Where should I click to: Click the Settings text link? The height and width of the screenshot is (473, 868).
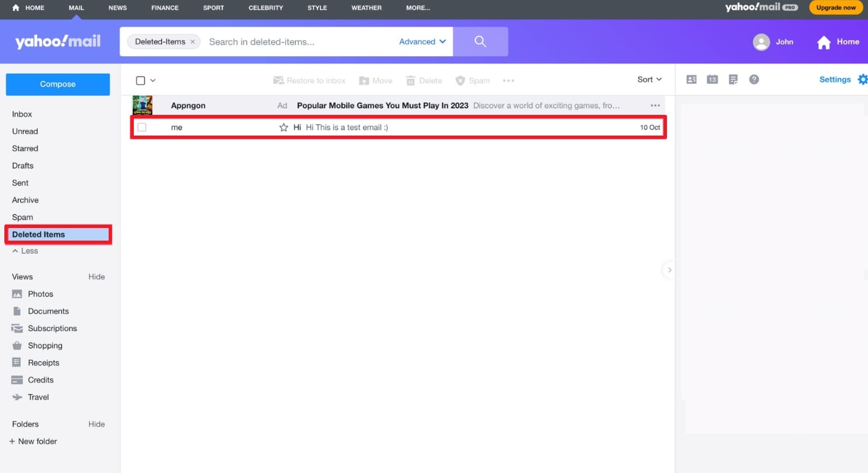pos(835,79)
